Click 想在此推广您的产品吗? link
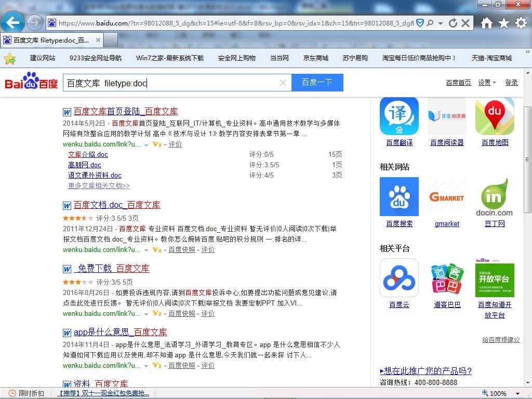Viewport: 532px width, 399px height. (x=426, y=371)
